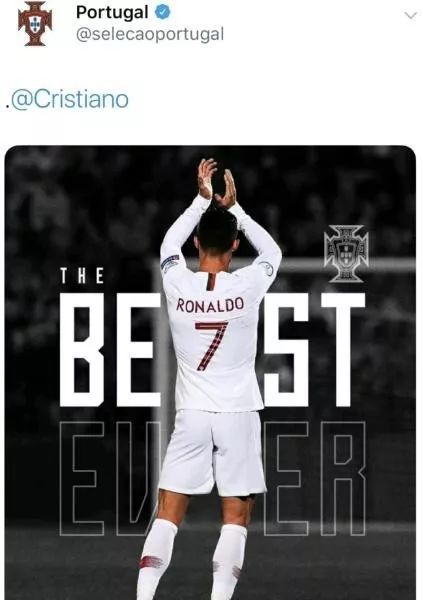Image resolution: width=423 pixels, height=600 pixels.
Task: Visit the @selecaoportugal handle
Action: click(x=150, y=34)
